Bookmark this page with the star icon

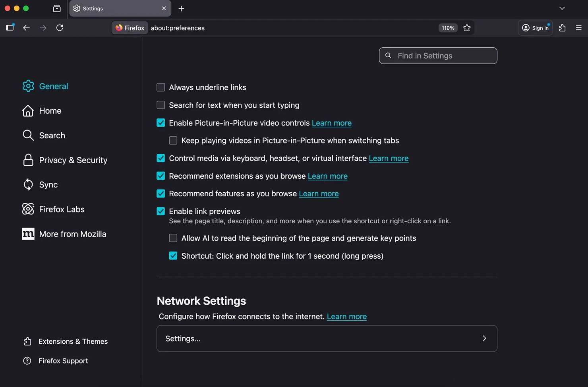(467, 28)
